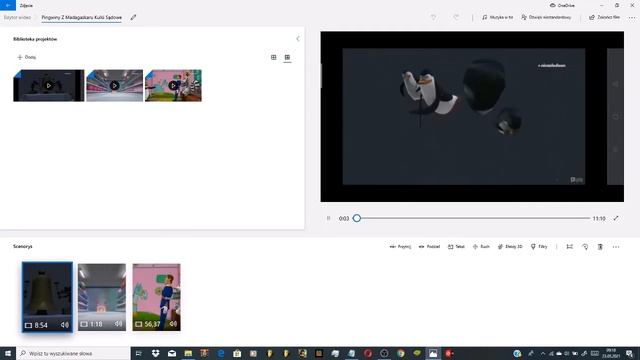Choose Ruch motion tool

pyautogui.click(x=481, y=247)
